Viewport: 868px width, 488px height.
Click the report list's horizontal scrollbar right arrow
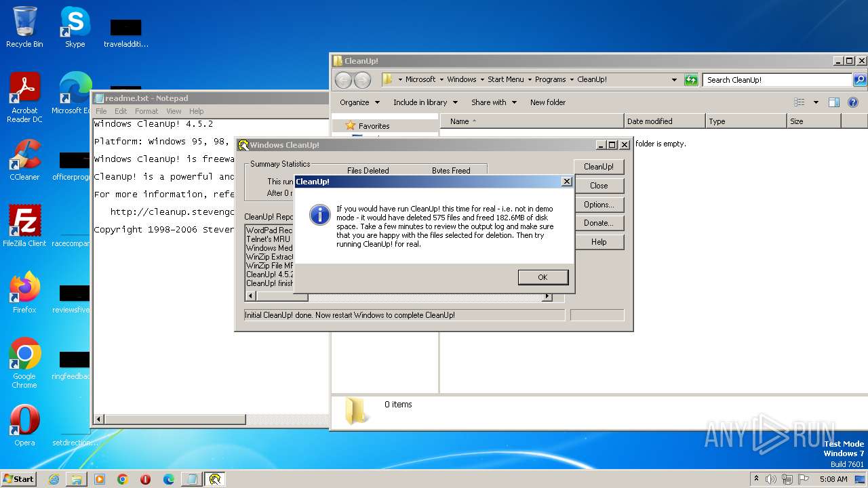(x=547, y=297)
